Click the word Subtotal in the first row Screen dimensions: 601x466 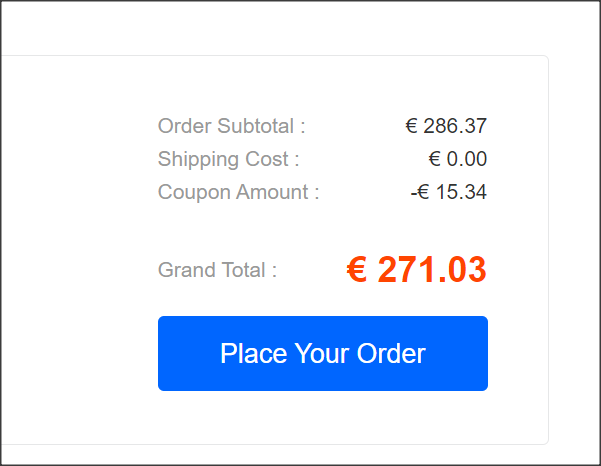tap(256, 126)
